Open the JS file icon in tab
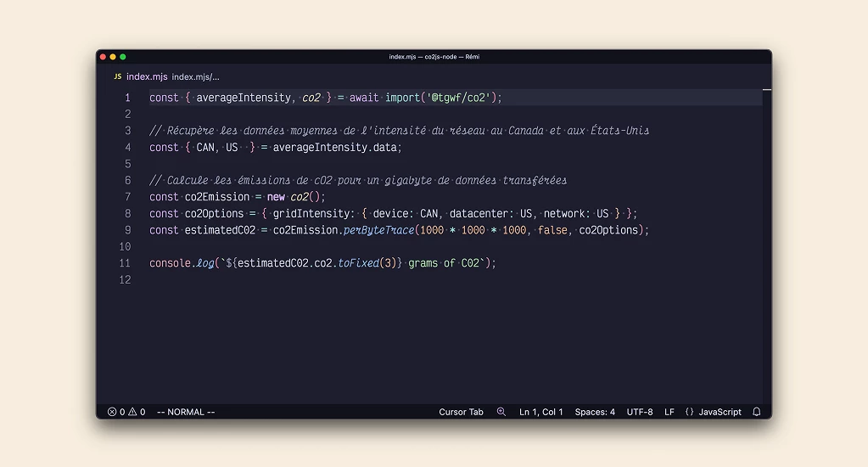The width and height of the screenshot is (868, 467). tap(117, 76)
